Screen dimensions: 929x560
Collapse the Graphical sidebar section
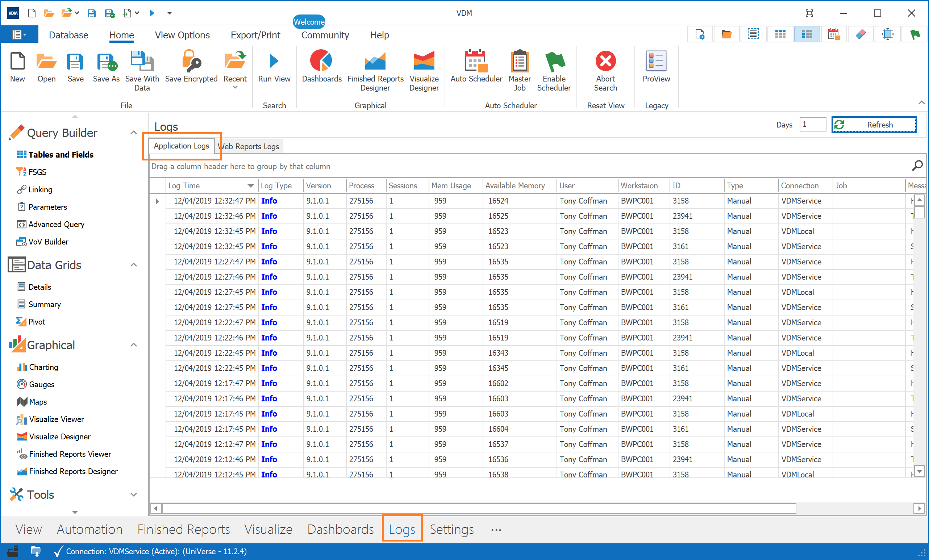pos(133,345)
